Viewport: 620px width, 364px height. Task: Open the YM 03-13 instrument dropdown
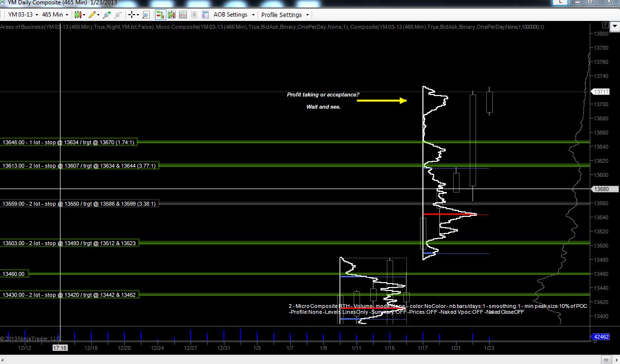[x=22, y=15]
